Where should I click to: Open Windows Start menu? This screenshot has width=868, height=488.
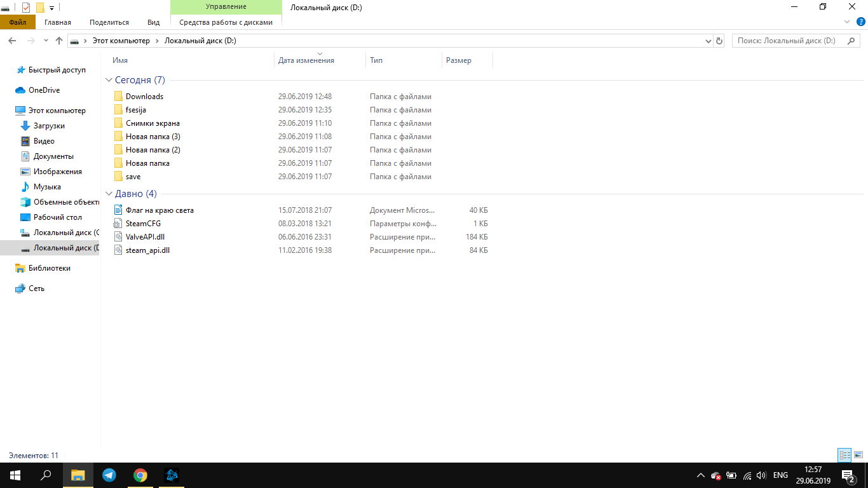coord(15,475)
